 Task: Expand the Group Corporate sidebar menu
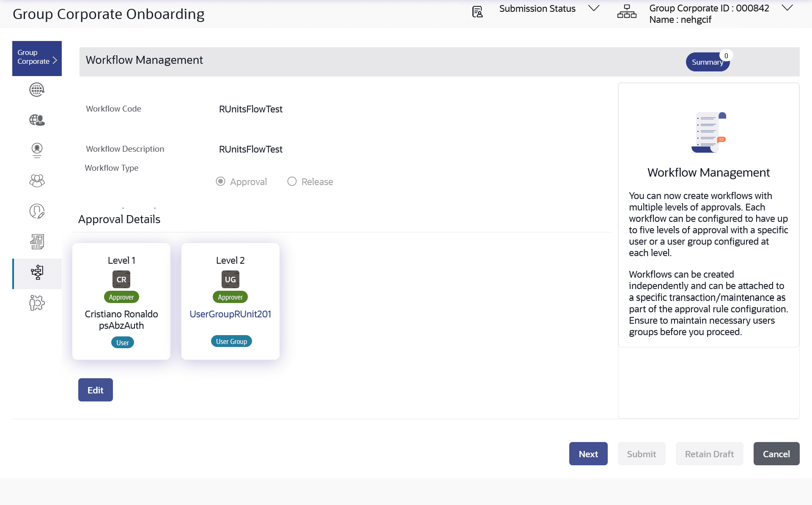pyautogui.click(x=37, y=57)
